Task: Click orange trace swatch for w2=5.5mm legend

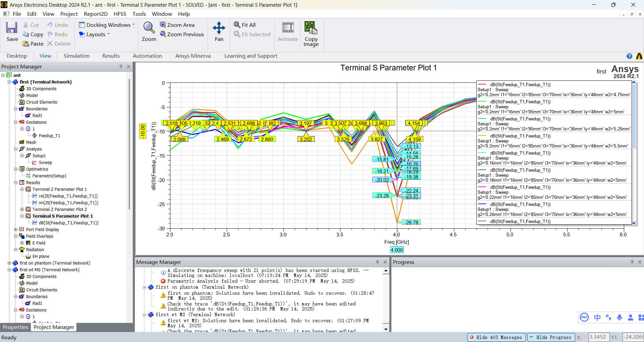Action: coord(482,136)
